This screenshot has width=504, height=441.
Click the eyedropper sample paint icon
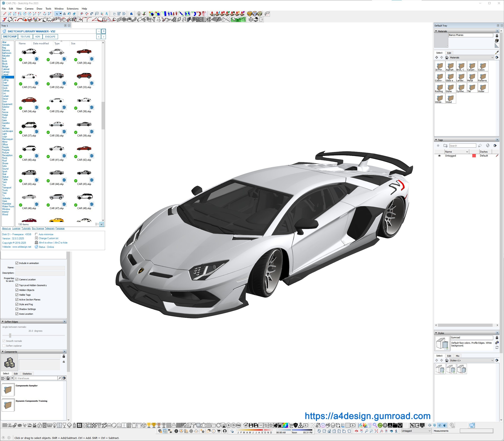pos(497,52)
